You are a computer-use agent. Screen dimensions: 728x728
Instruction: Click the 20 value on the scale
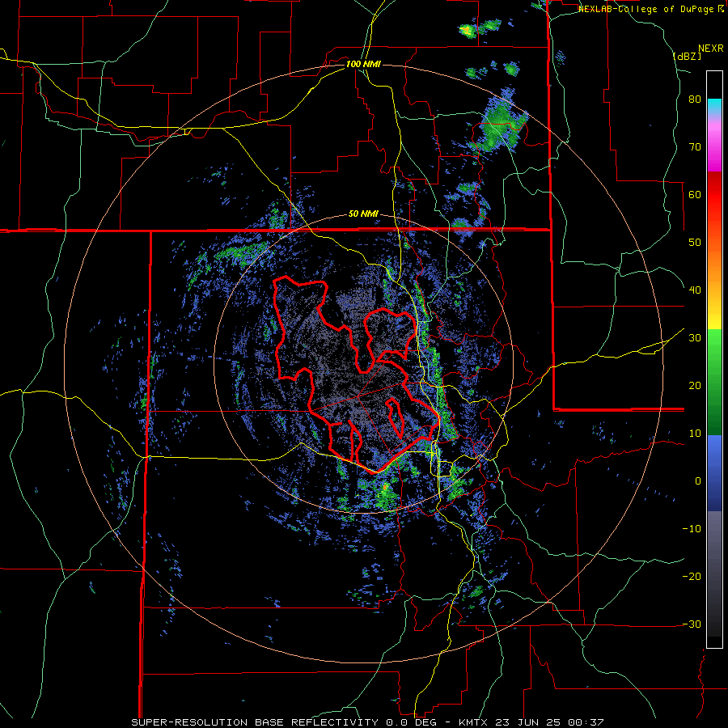[695, 386]
